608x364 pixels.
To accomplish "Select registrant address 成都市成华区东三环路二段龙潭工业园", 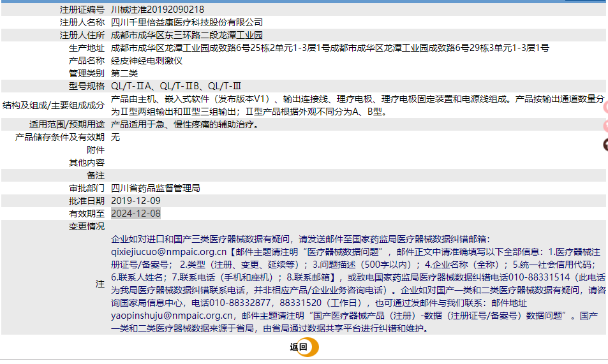I will coord(187,35).
